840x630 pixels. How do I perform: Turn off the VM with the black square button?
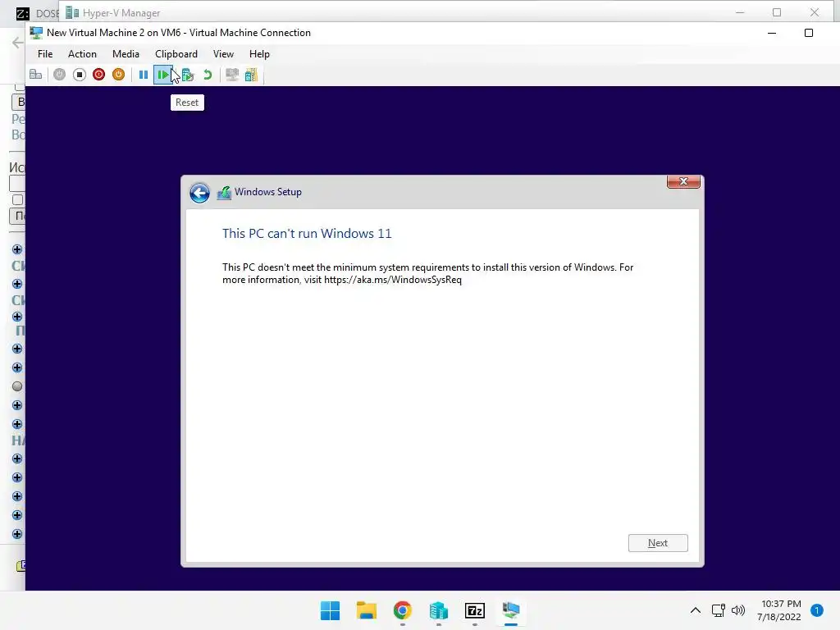(80, 75)
